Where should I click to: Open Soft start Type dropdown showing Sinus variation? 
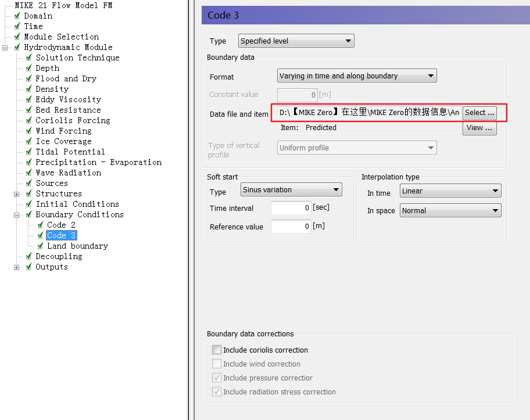(x=291, y=189)
